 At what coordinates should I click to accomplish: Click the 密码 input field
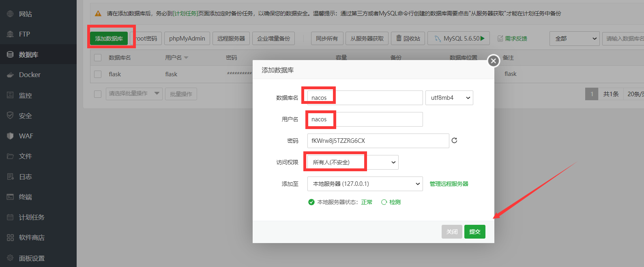(378, 141)
